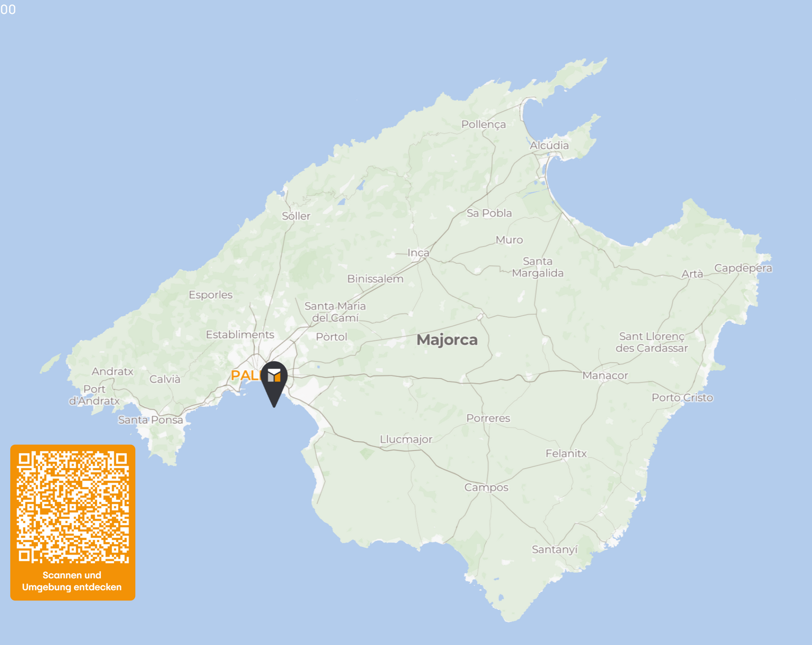Click the 'Scannen und Umgebung entdecken' caption

pos(72,581)
